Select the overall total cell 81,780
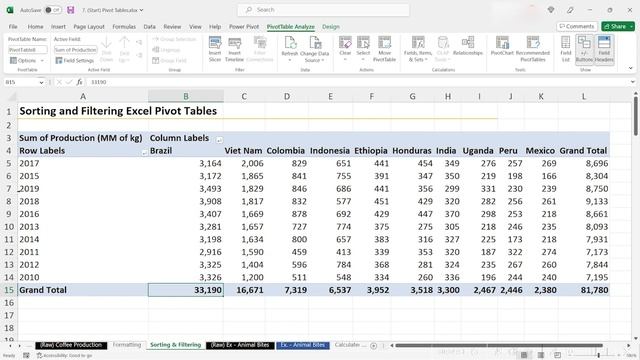Image resolution: width=640 pixels, height=360 pixels. 584,290
